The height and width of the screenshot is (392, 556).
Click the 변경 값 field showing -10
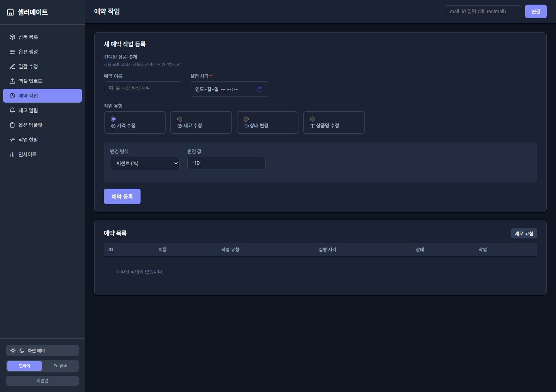(226, 163)
